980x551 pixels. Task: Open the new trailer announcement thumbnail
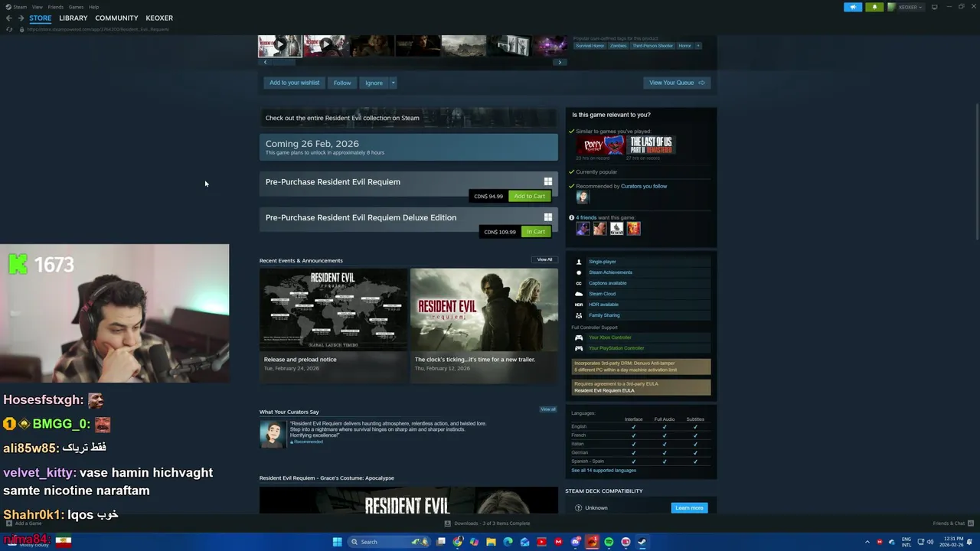[484, 309]
